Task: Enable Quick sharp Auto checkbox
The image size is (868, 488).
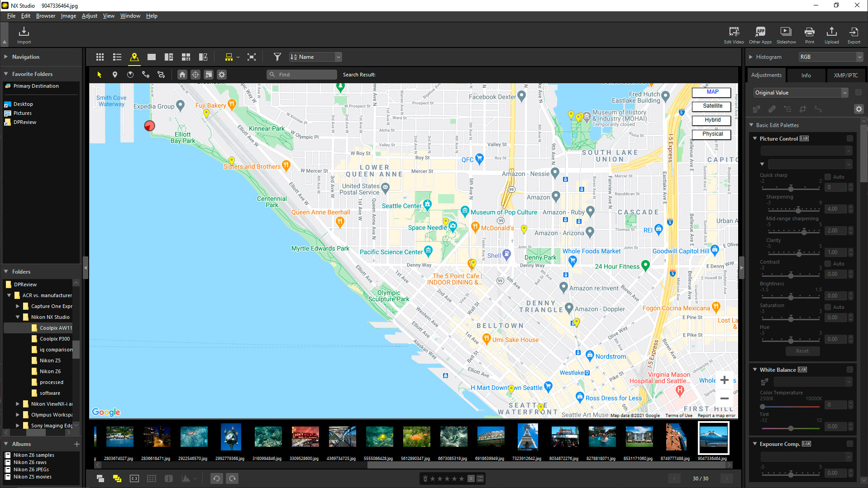Action: pos(828,177)
